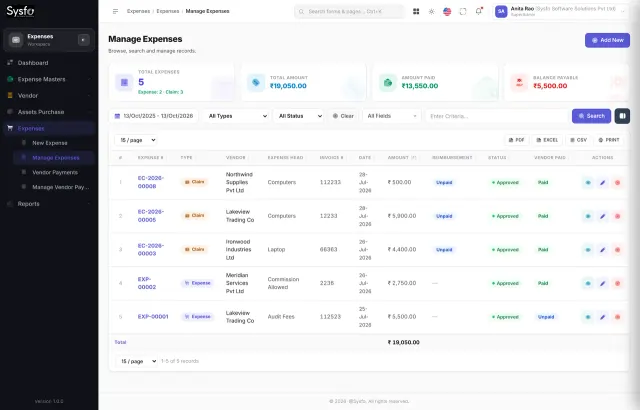Click the Sysfo logo
The image size is (640, 410).
[20, 11]
